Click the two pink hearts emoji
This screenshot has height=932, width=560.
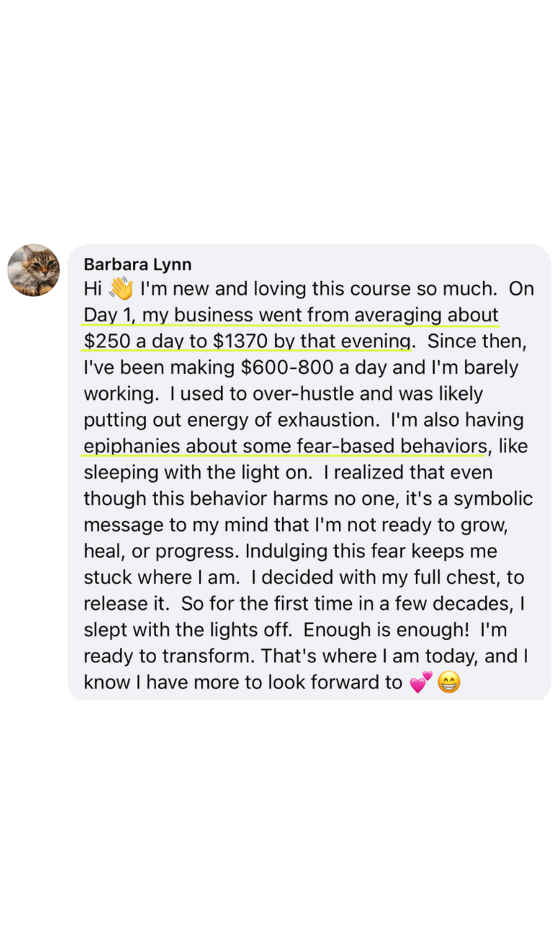(x=421, y=682)
